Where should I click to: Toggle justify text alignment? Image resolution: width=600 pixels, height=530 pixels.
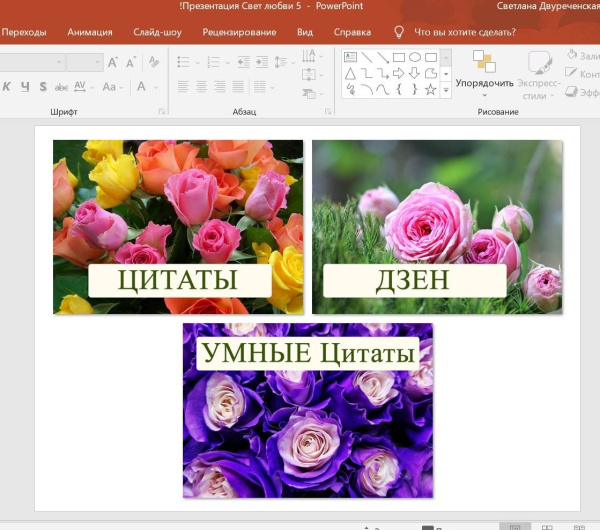click(x=238, y=87)
